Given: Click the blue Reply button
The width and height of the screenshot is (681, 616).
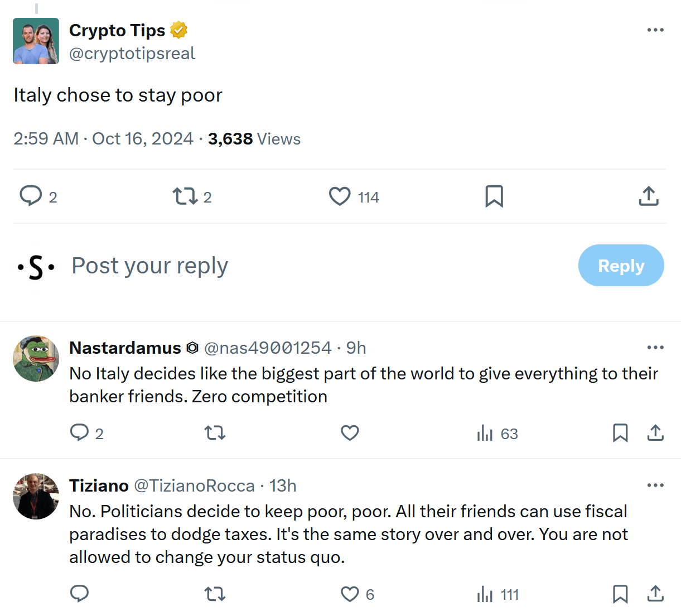Looking at the screenshot, I should pos(621,266).
